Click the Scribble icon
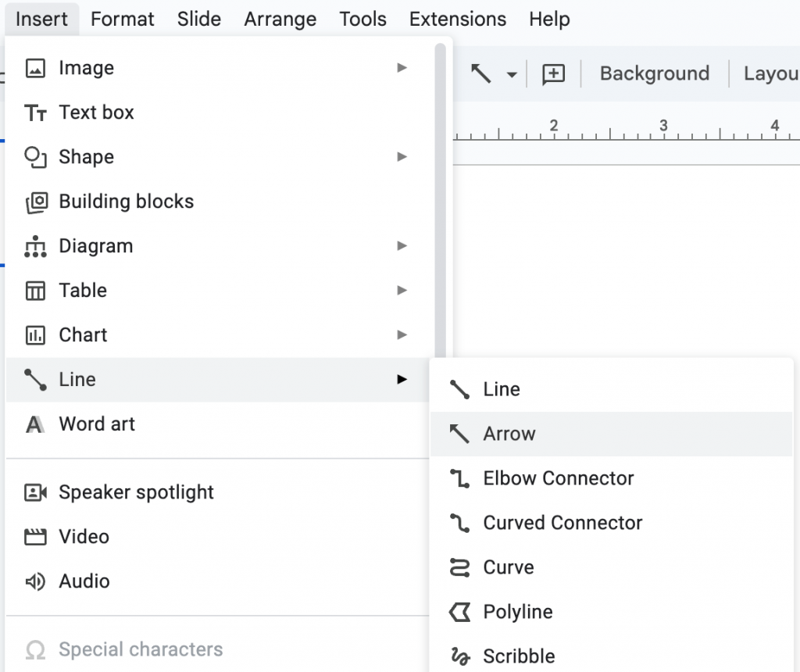 pos(460,656)
